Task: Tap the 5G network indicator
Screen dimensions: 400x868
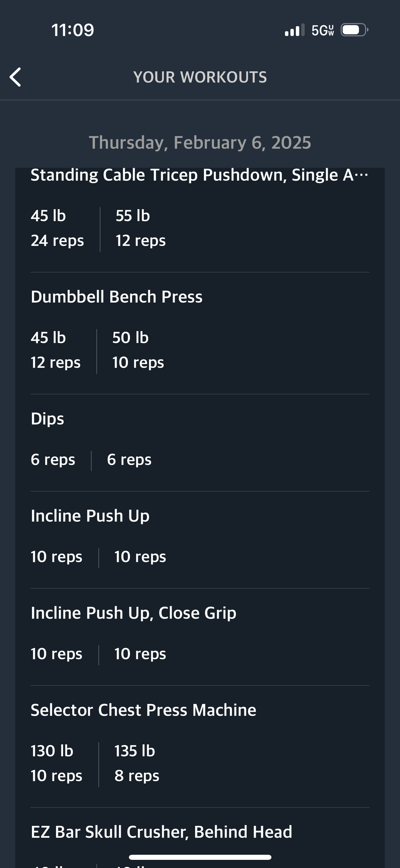Action: 323,30
